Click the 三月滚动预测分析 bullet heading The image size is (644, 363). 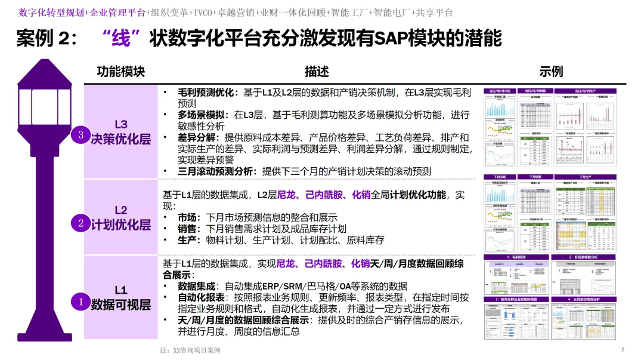pos(217,171)
